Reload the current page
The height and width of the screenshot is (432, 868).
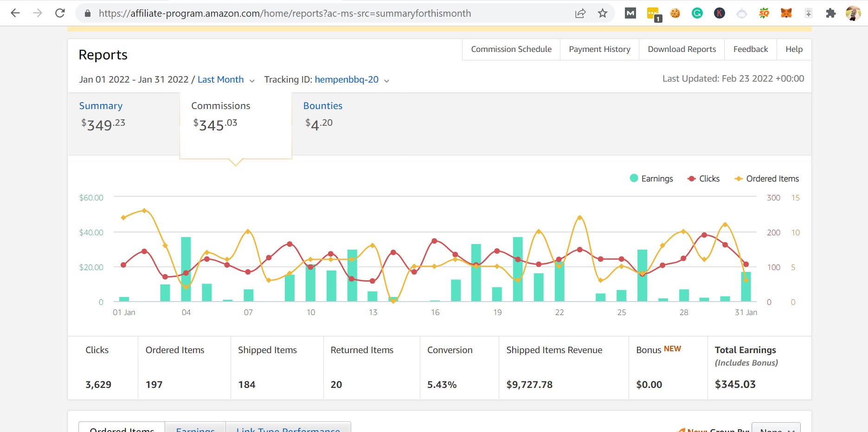click(60, 13)
